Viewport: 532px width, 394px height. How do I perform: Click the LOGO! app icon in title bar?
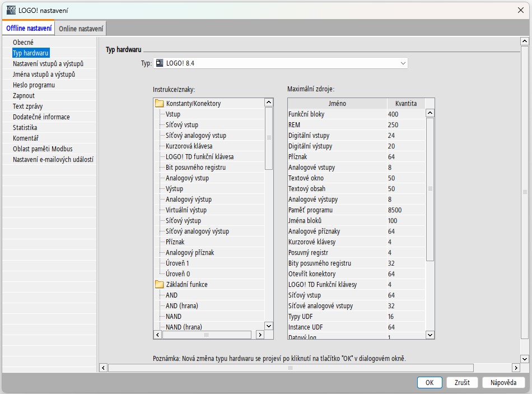pyautogui.click(x=11, y=10)
